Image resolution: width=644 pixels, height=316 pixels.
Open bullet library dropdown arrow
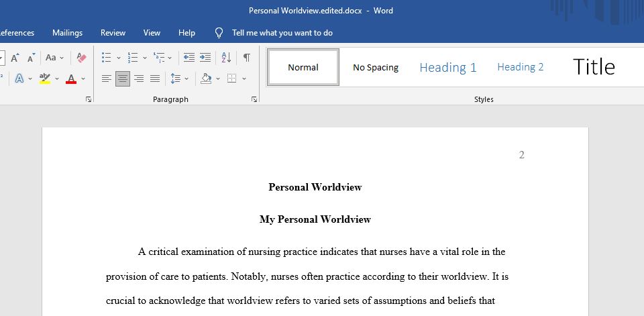(118, 58)
